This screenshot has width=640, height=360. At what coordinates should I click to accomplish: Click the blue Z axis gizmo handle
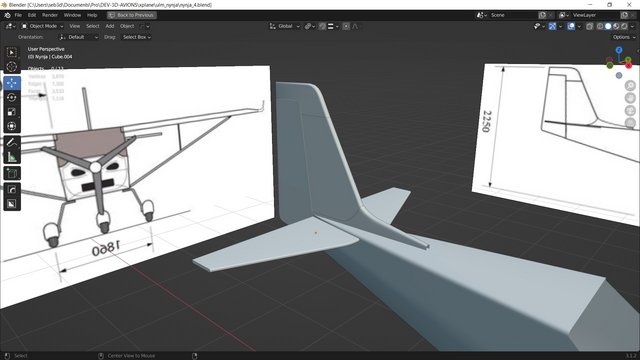tap(619, 50)
